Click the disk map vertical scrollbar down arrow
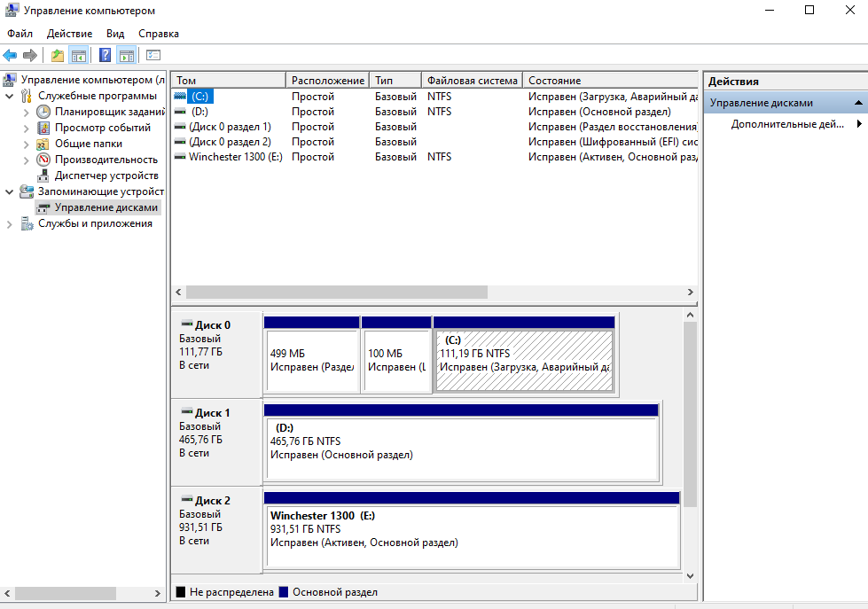The image size is (868, 609). pos(690,576)
